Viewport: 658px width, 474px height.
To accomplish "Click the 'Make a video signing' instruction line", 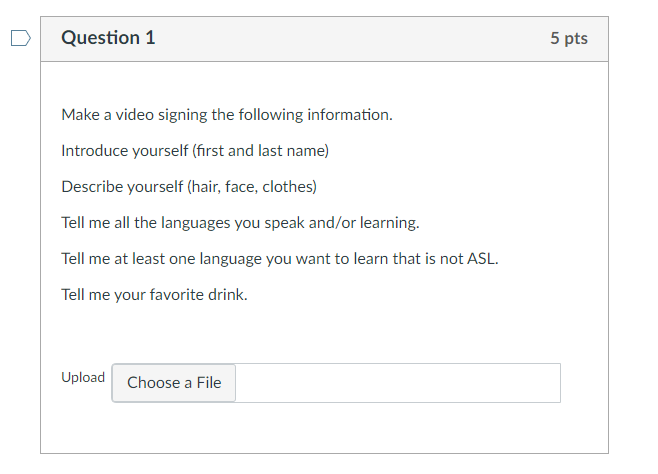I will 226,115.
